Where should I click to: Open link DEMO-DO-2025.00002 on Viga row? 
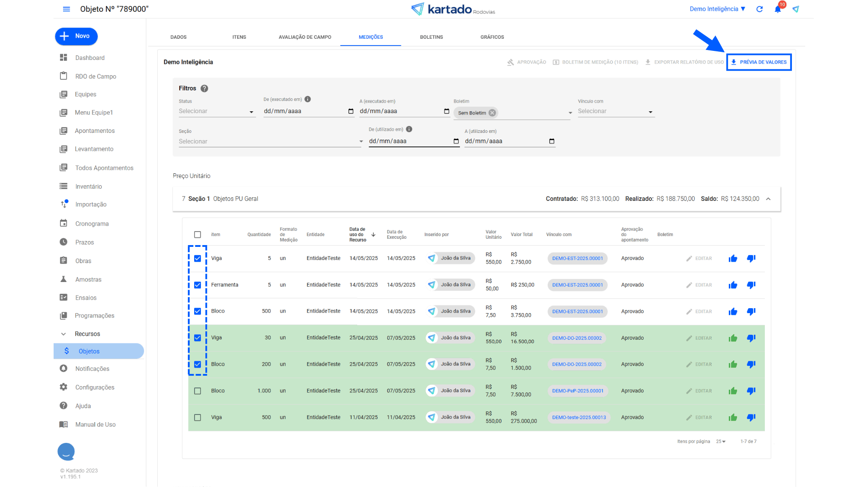pyautogui.click(x=577, y=338)
